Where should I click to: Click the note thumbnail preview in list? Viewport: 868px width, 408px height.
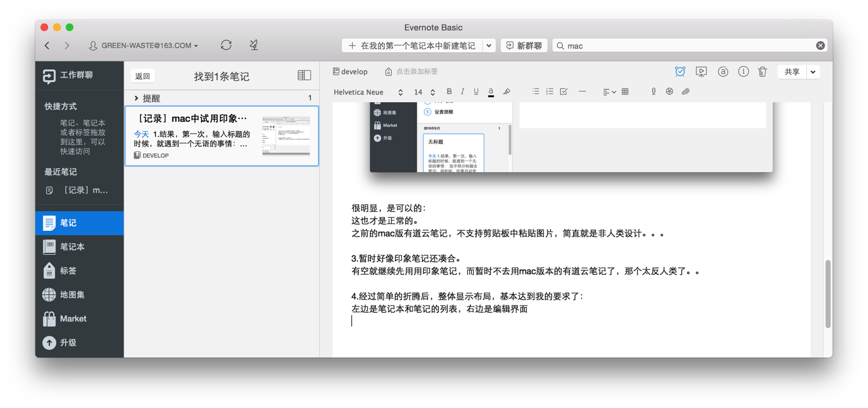(x=286, y=136)
